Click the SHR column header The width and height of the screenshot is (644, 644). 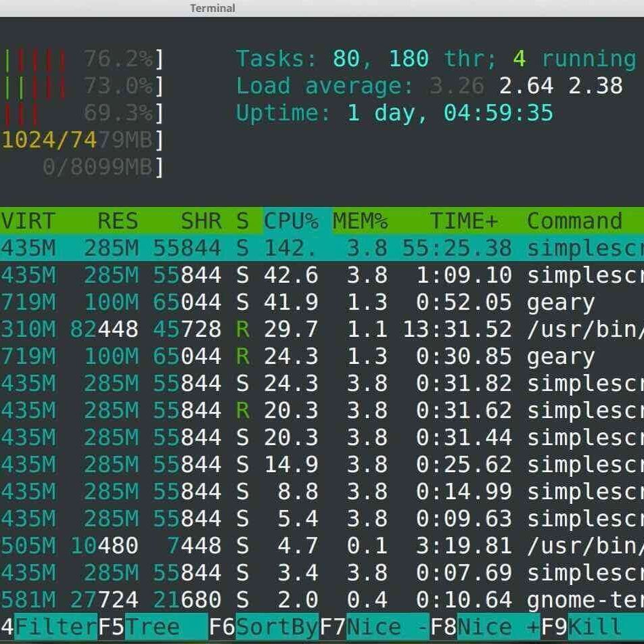click(x=201, y=221)
